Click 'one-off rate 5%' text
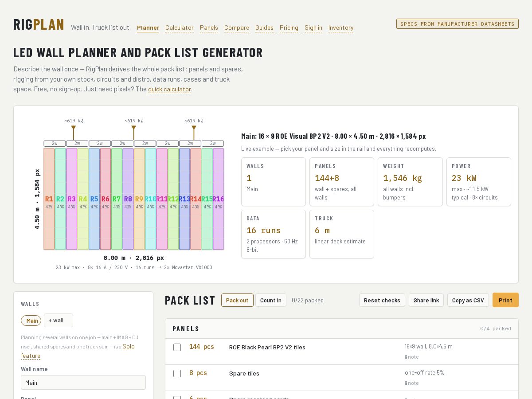Screen dimensions: 532x399 [x=425, y=373]
